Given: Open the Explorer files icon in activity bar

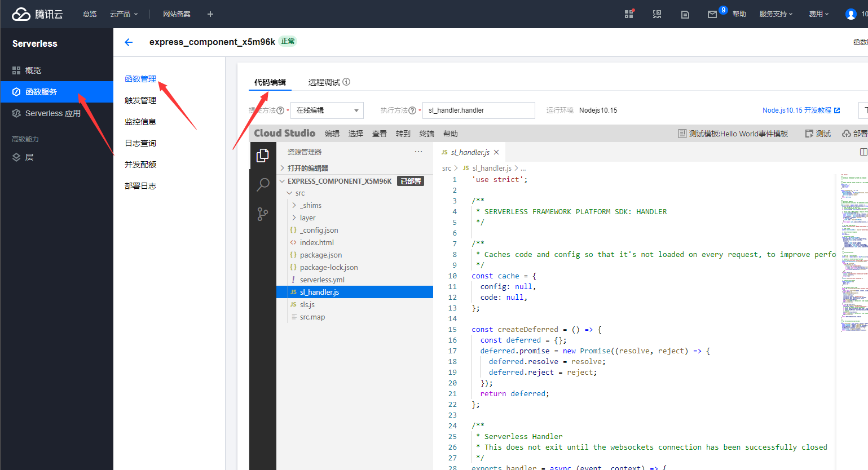Looking at the screenshot, I should [263, 156].
